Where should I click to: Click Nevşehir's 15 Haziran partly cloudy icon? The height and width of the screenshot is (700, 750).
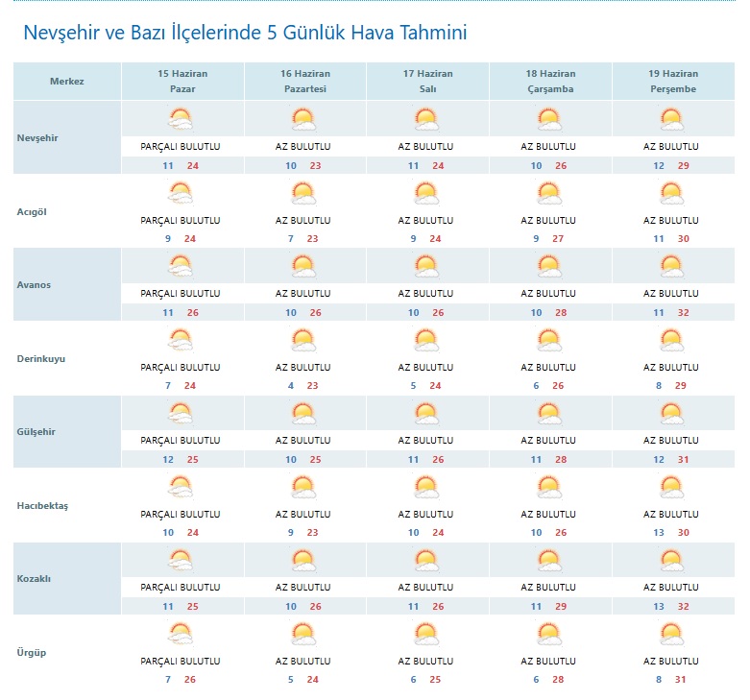tap(181, 119)
